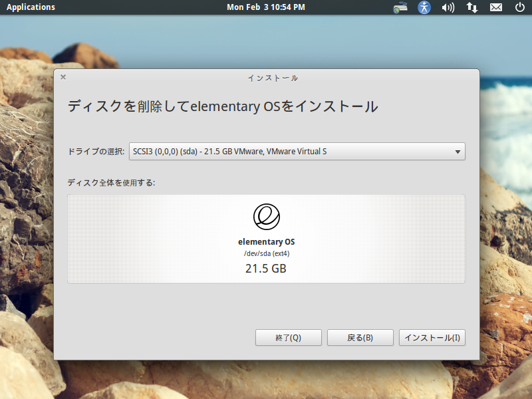The width and height of the screenshot is (532, 399).
Task: Open the messaging mail indicator
Action: pyautogui.click(x=496, y=7)
